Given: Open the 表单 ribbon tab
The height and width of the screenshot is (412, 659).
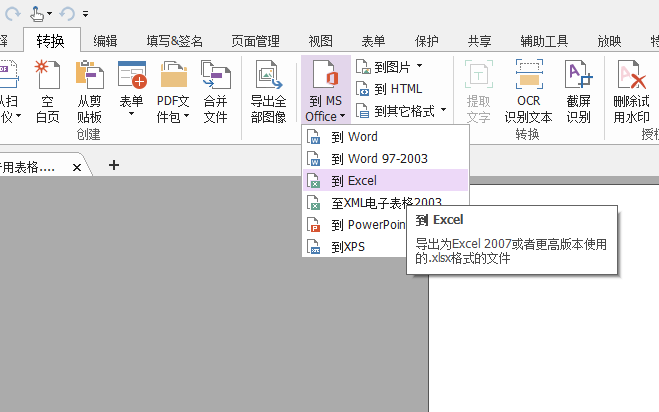Looking at the screenshot, I should tap(373, 41).
